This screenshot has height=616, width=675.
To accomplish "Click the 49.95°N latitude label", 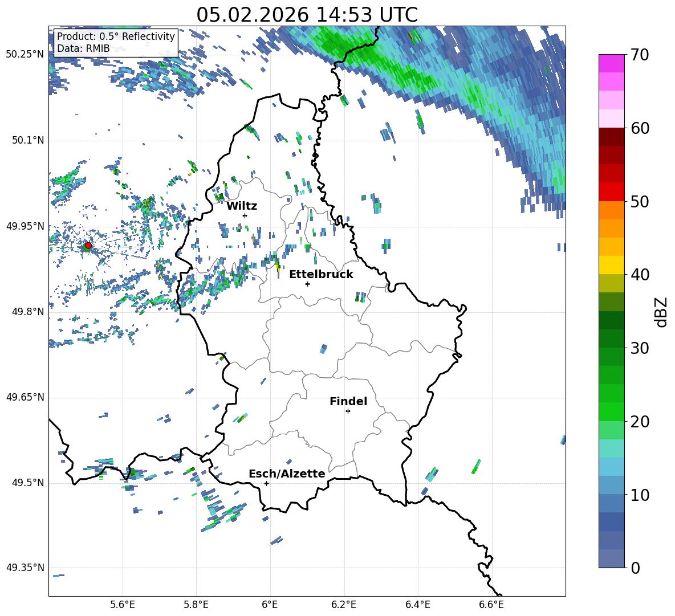I will coord(25,226).
